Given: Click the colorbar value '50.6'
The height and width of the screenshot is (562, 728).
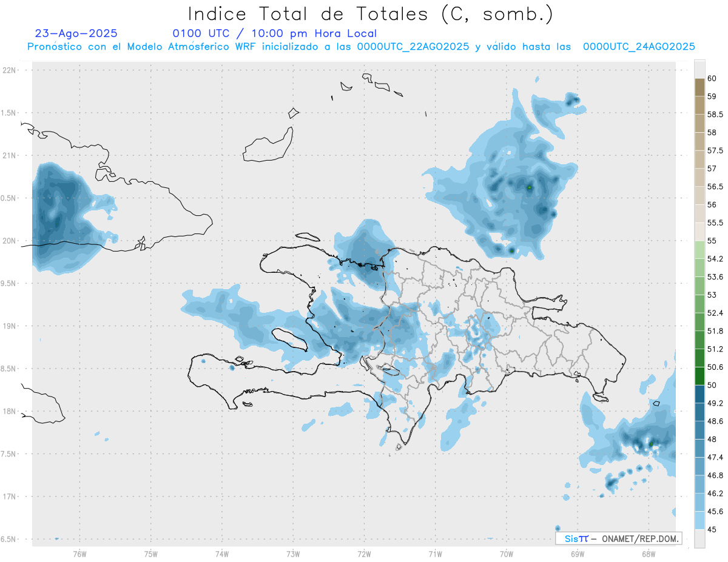Looking at the screenshot, I should pyautogui.click(x=715, y=367).
